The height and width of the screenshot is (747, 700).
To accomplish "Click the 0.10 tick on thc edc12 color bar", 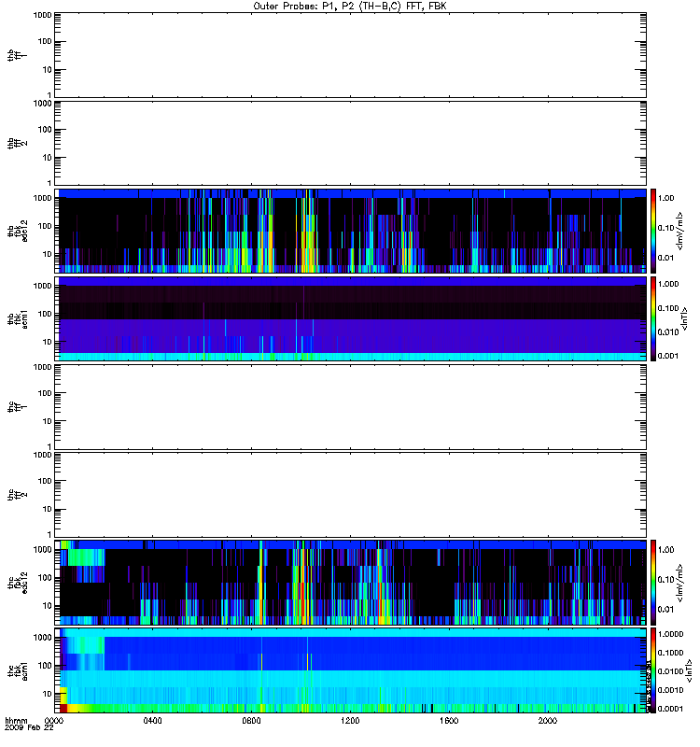I will 665,579.
